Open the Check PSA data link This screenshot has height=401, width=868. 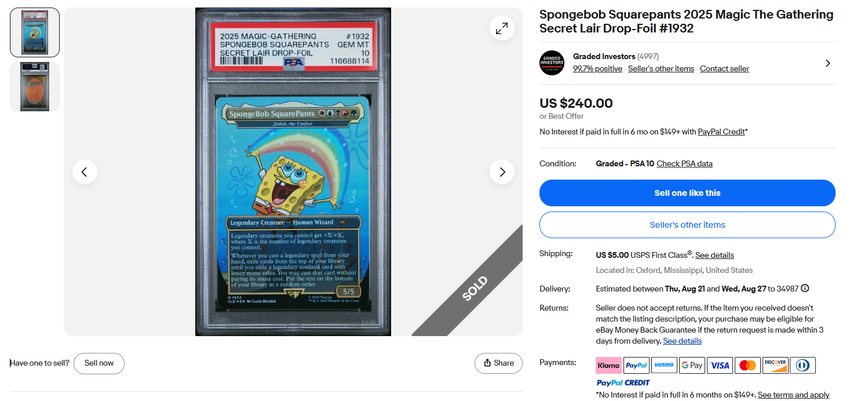pyautogui.click(x=684, y=164)
